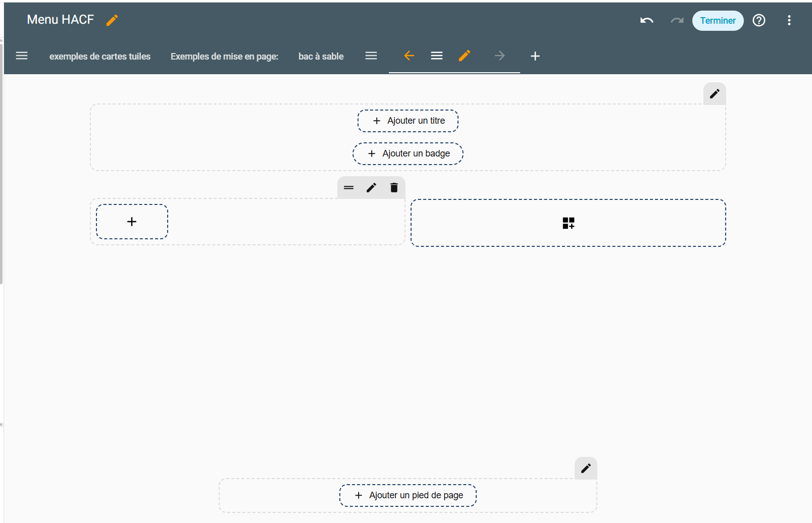Click the redo arrow icon

(677, 21)
